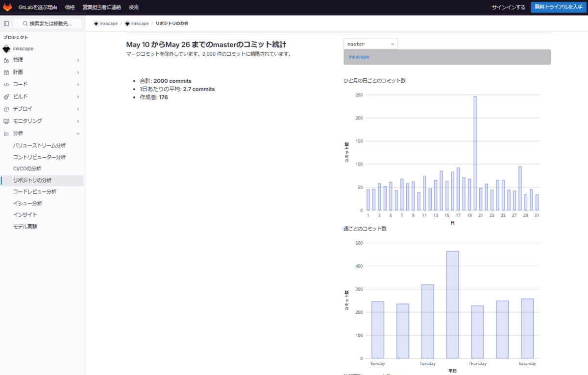The width and height of the screenshot is (588, 375).
Task: Click 週ごとのコミット数 chart title
Action: [x=365, y=229]
